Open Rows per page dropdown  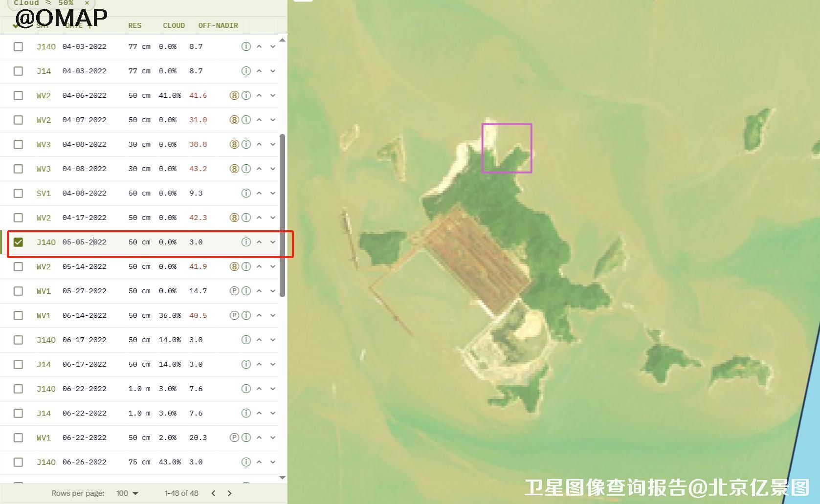127,493
